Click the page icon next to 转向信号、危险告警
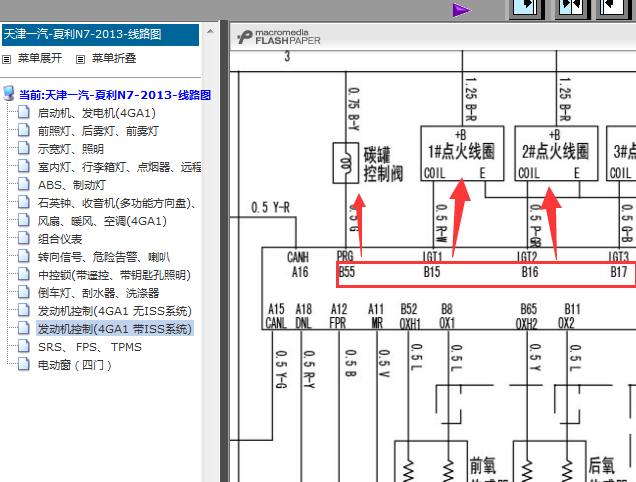This screenshot has width=636, height=482. tap(24, 256)
